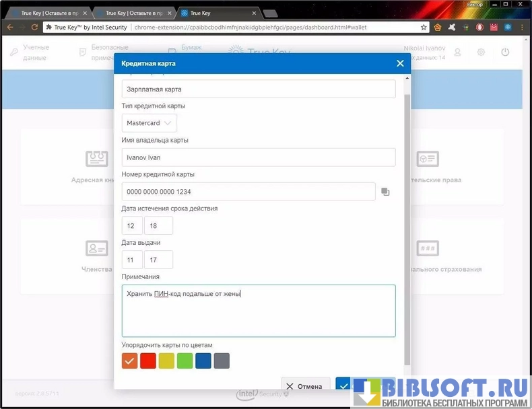Select the red color swatch
Image resolution: width=532 pixels, height=409 pixels.
pyautogui.click(x=148, y=361)
